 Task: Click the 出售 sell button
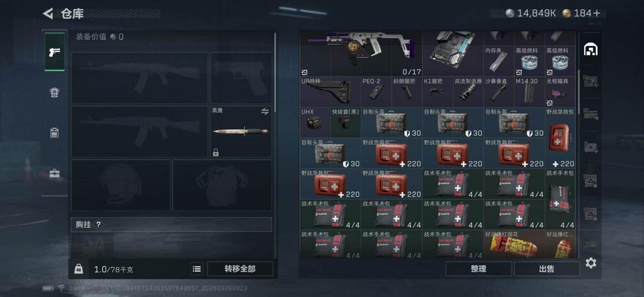tap(546, 269)
